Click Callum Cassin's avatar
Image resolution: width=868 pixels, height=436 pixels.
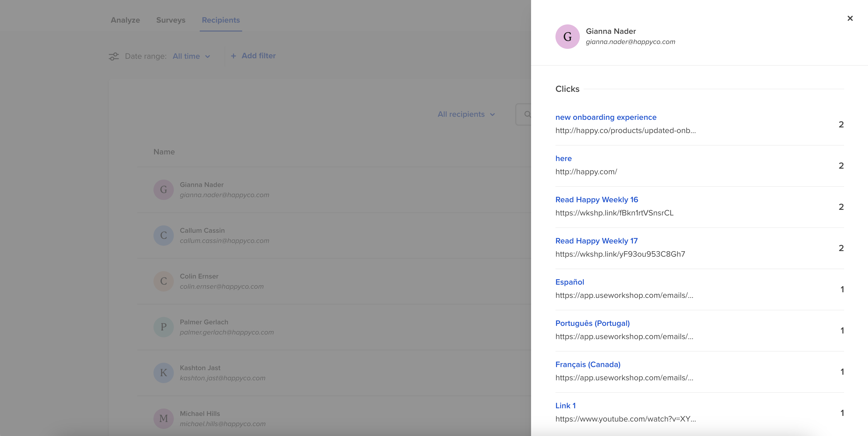[163, 235]
